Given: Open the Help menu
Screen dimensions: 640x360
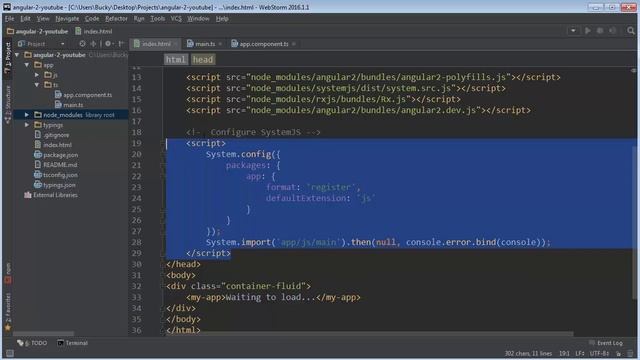Looking at the screenshot, I should [222, 19].
